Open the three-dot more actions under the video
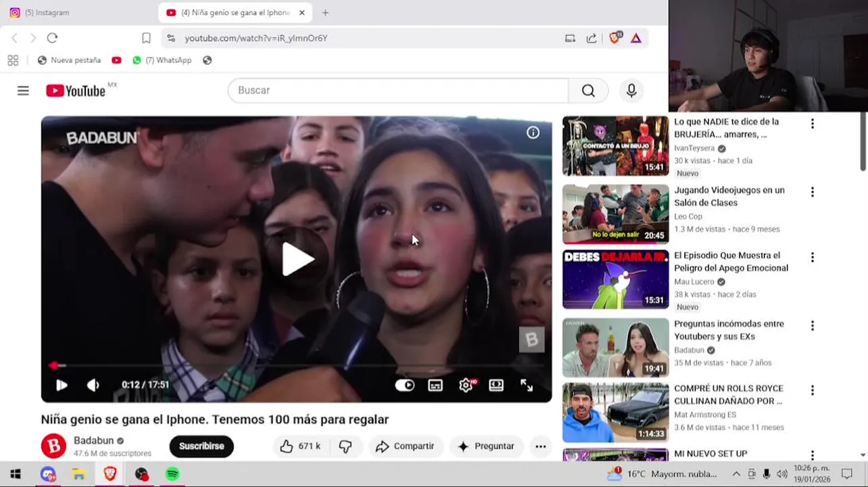Image resolution: width=868 pixels, height=487 pixels. 541,446
